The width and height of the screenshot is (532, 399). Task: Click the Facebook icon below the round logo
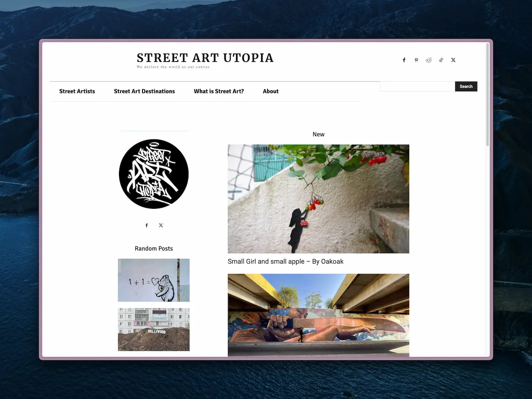(147, 226)
